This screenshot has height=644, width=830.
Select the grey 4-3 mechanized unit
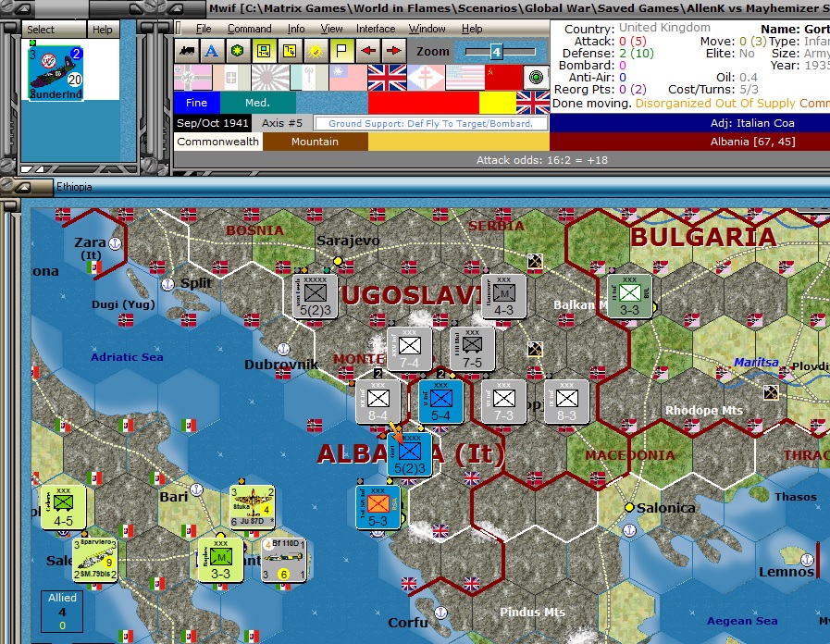tap(503, 296)
